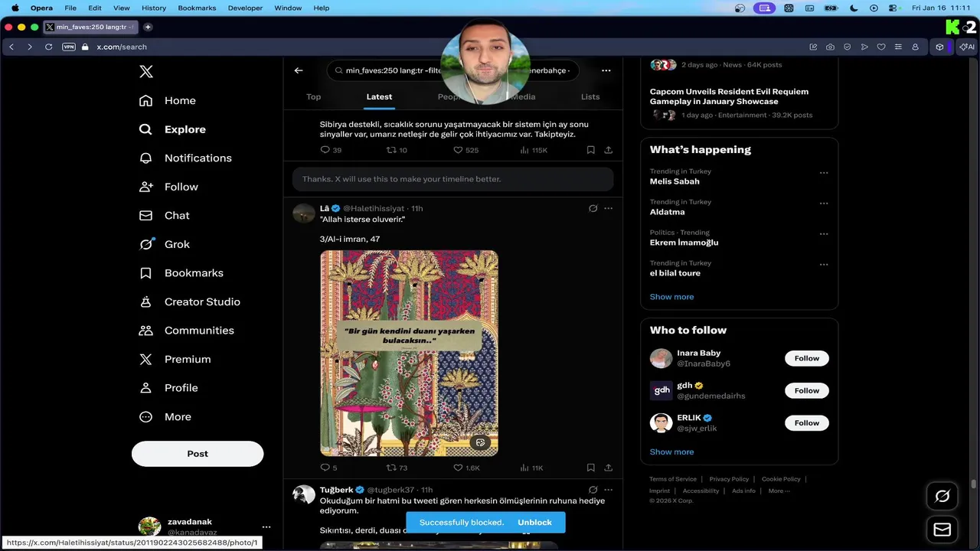Open more options on Tuğberk post
Screen dimensions: 980x551
pos(609,490)
